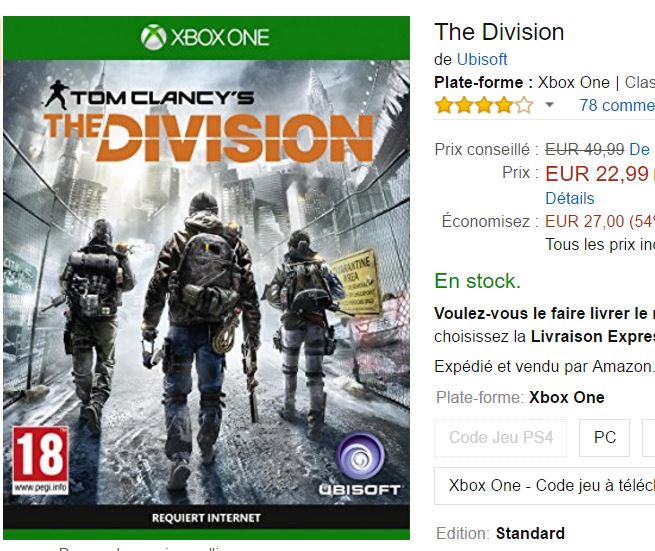Expand the star rating dropdown arrow
This screenshot has width=655, height=551.
click(x=550, y=105)
